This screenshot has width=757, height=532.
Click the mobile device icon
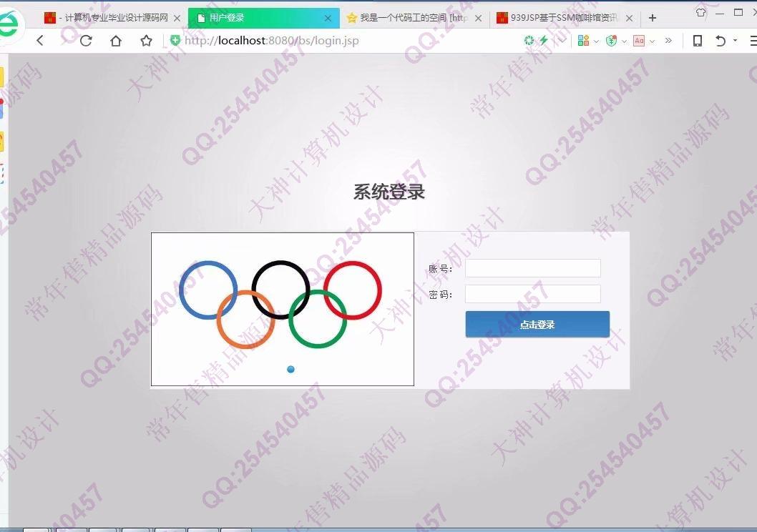pyautogui.click(x=698, y=41)
